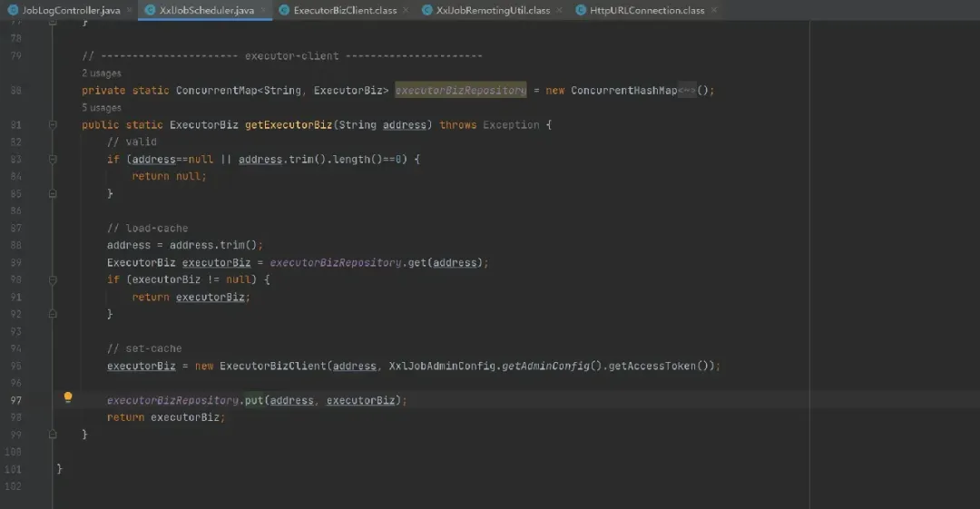Viewport: 980px width, 509px height.
Task: Click the XxlJobScheduler.java tab class icon
Action: pyautogui.click(x=150, y=10)
